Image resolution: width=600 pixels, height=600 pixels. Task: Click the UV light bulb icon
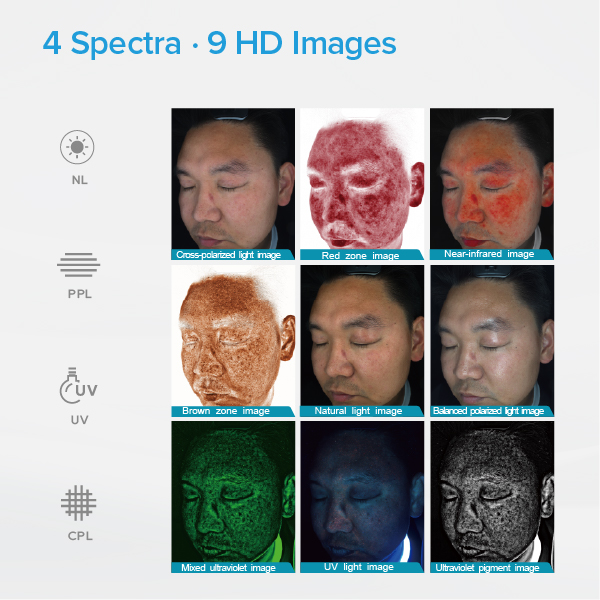point(78,385)
